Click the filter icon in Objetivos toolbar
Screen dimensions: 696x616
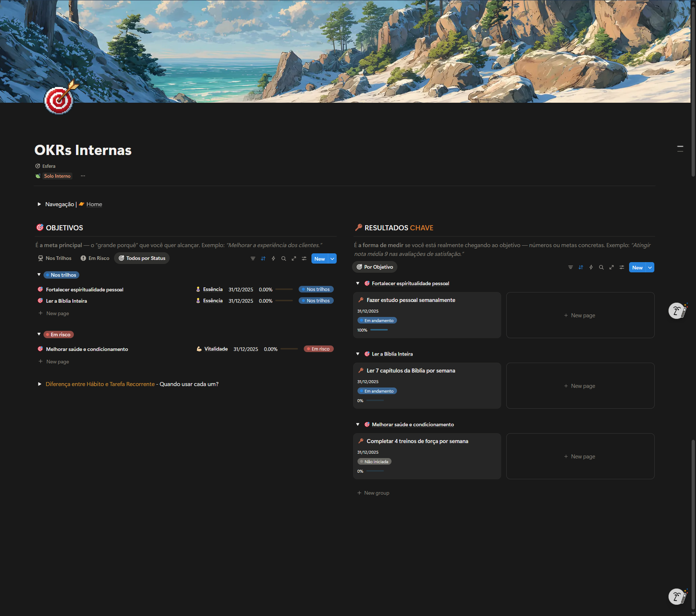coord(253,258)
